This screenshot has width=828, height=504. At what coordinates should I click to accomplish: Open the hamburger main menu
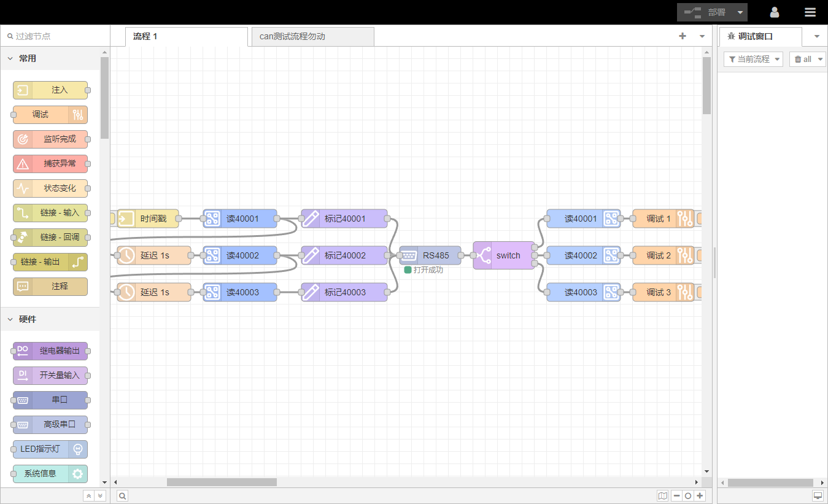[810, 12]
